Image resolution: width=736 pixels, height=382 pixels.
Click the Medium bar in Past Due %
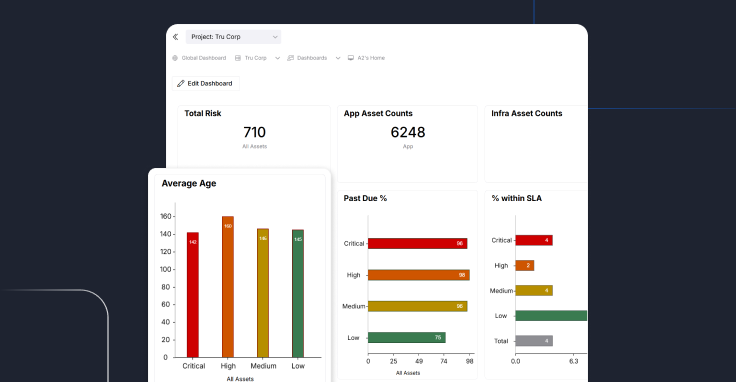coord(417,306)
